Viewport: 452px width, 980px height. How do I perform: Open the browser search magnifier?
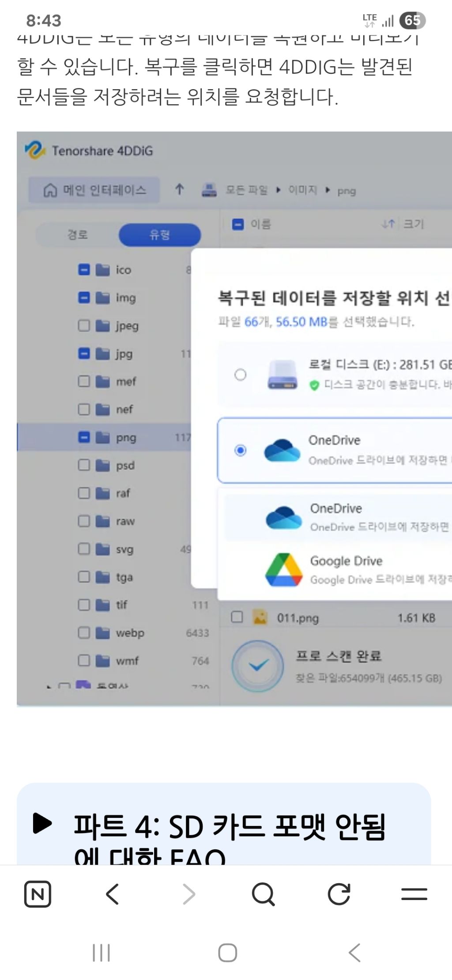(264, 894)
